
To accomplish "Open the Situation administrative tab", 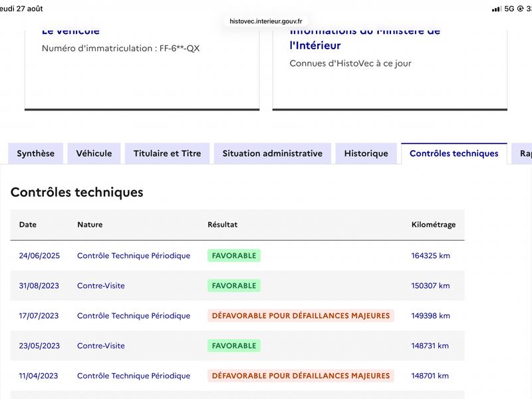I will click(273, 154).
